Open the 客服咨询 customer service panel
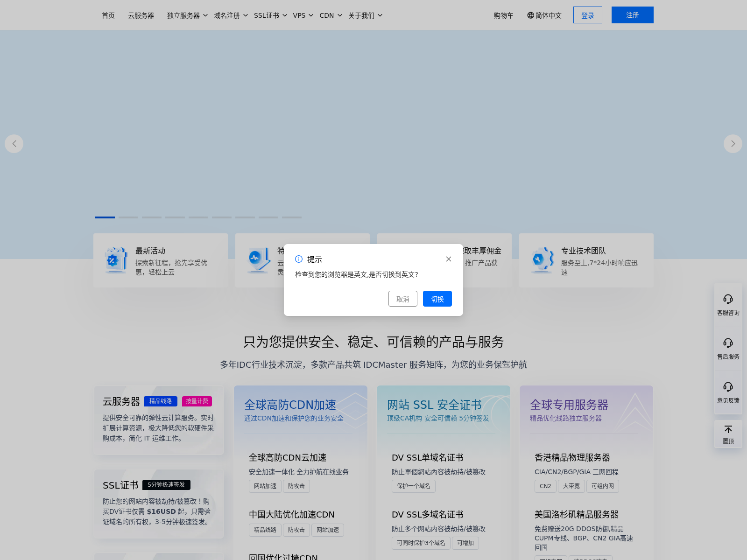The height and width of the screenshot is (560, 747). point(728,304)
